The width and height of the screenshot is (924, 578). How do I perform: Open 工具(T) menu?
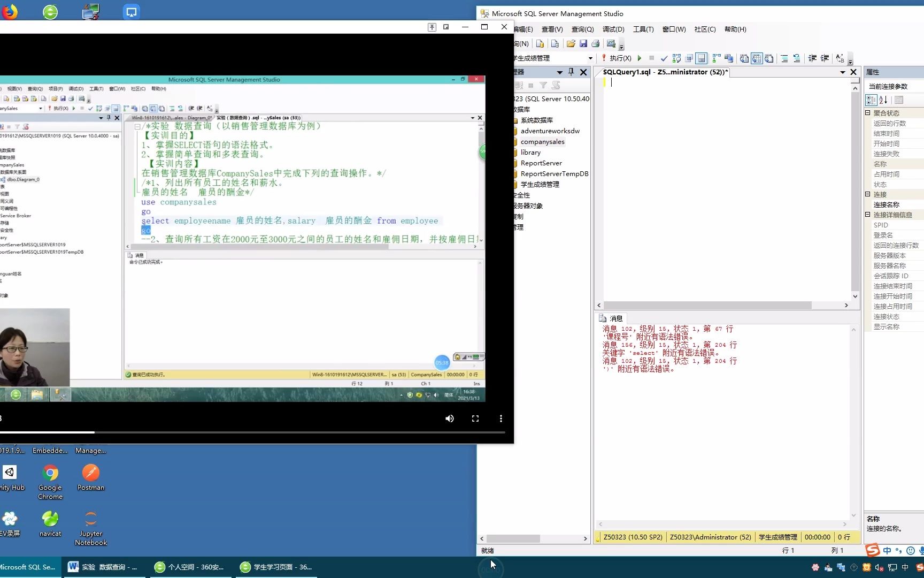click(x=643, y=29)
